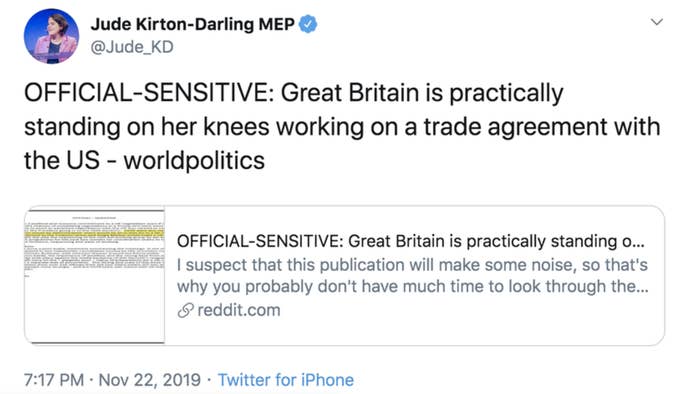Click the card description starting 'I suspect'
This screenshot has width=700, height=394.
412,275
